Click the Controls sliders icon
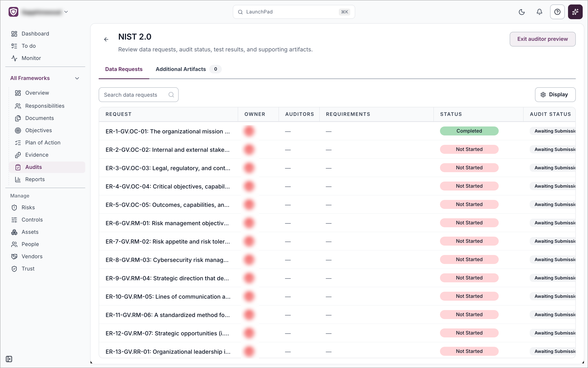588x368 pixels. point(14,220)
